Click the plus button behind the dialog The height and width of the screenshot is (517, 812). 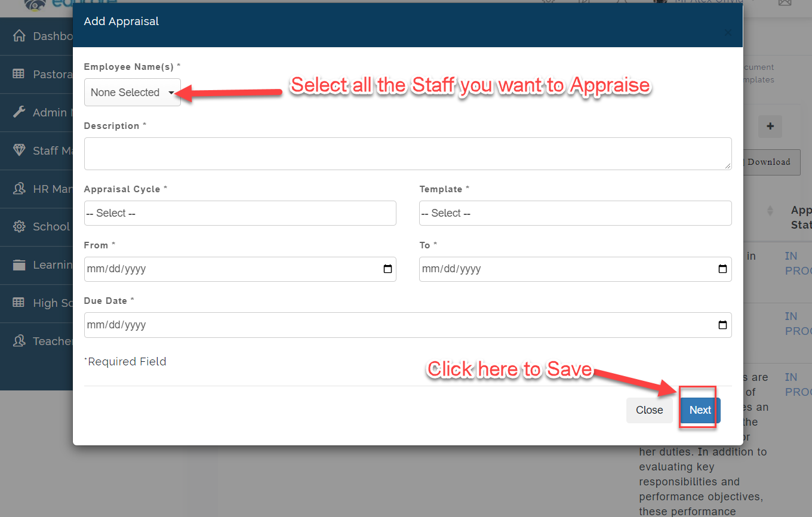[x=770, y=127]
